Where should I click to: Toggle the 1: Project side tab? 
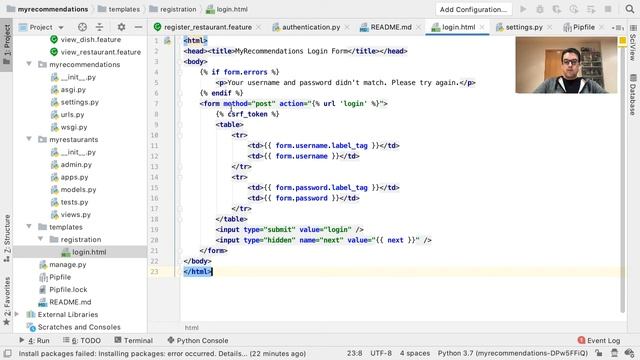coord(7,45)
